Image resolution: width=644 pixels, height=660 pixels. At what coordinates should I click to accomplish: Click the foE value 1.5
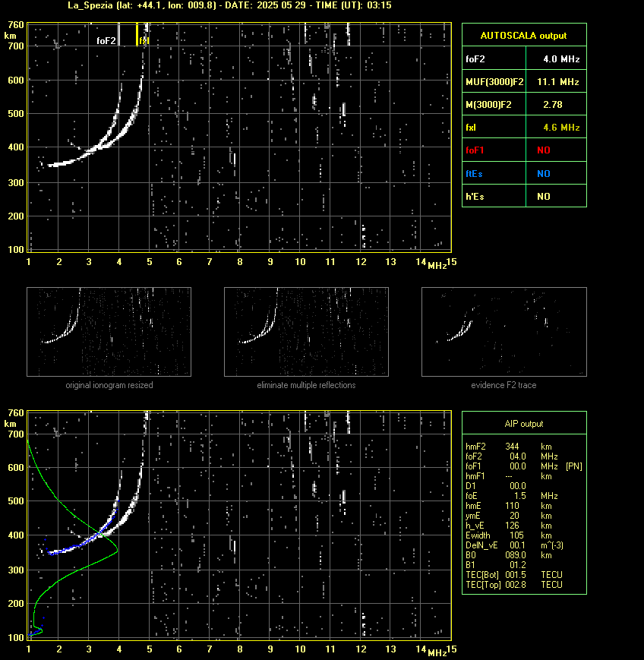520,496
